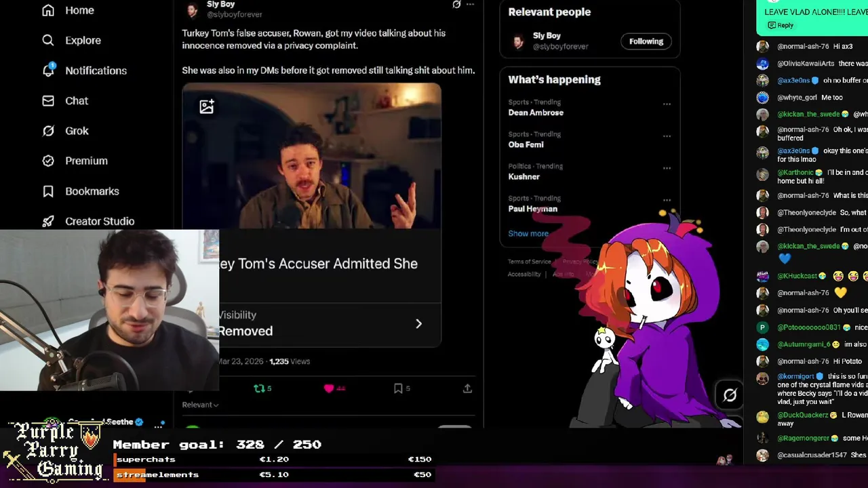Click the Explore magnifier icon
This screenshot has height=488, width=868.
pyautogui.click(x=48, y=40)
